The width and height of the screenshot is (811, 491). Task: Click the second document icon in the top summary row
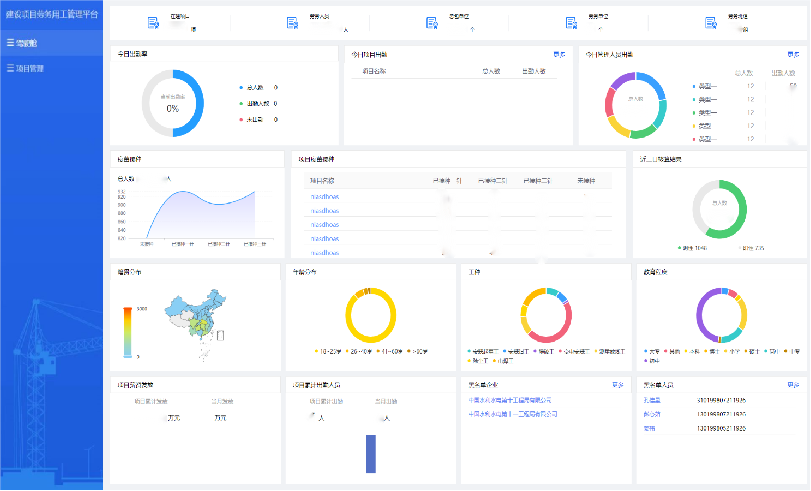pyautogui.click(x=292, y=22)
